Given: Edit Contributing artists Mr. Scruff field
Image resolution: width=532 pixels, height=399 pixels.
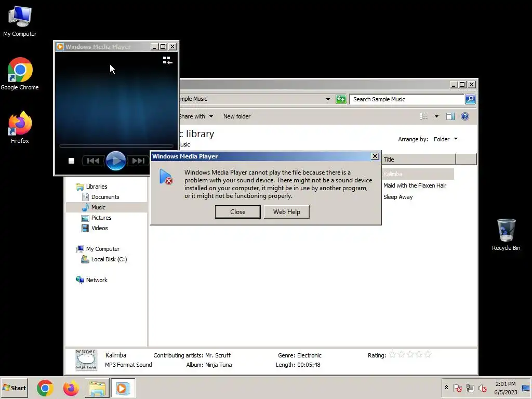Looking at the screenshot, I should 218,355.
